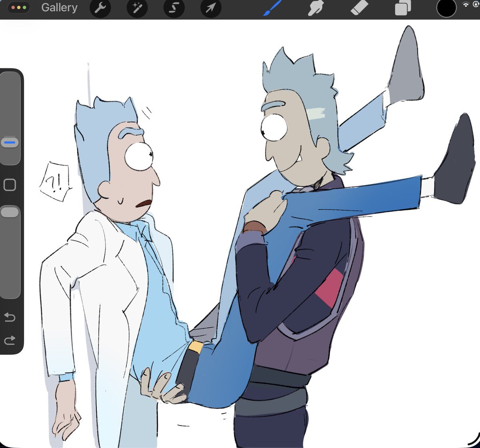The width and height of the screenshot is (480, 448).
Task: Select the Eraser tool
Action: [x=359, y=8]
